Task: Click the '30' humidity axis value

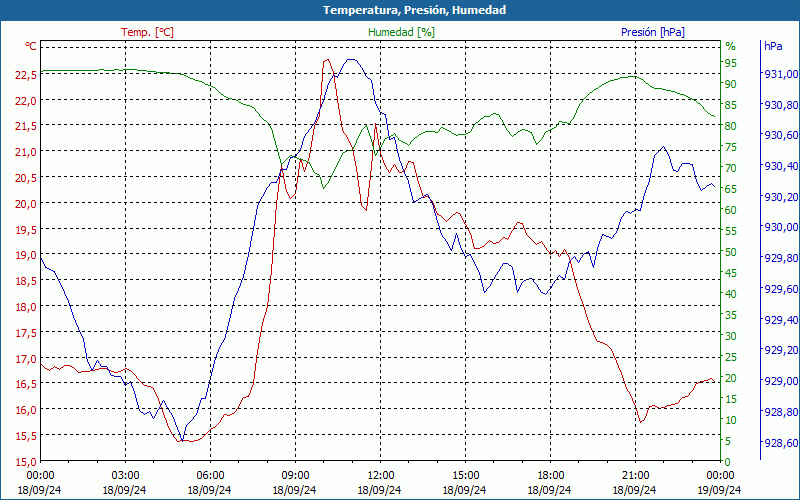Action: point(731,336)
